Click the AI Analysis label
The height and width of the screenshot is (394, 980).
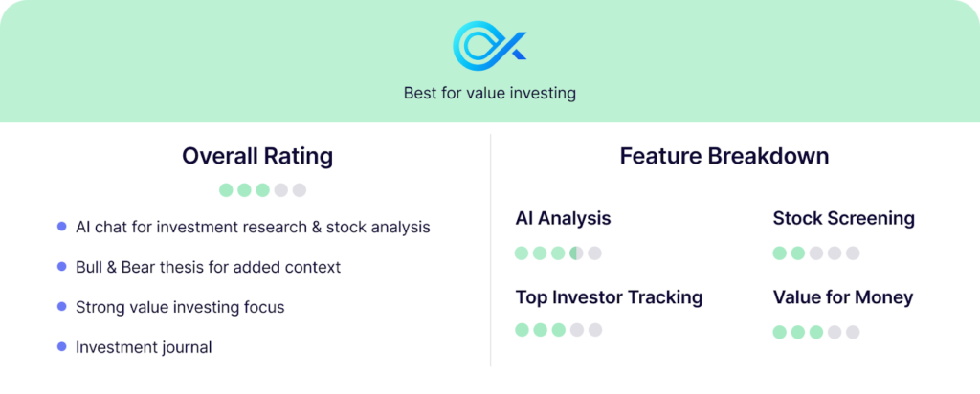point(563,219)
